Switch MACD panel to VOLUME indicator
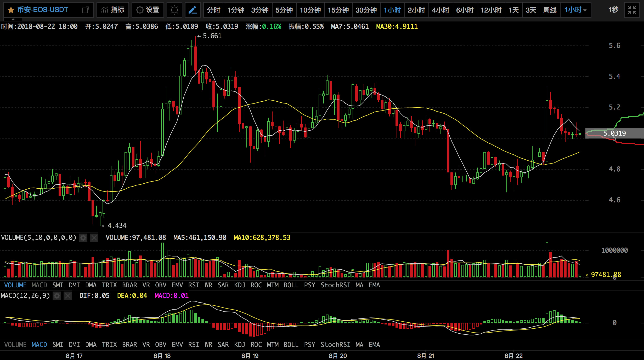Viewport: 644px width, 360px height. click(15, 345)
